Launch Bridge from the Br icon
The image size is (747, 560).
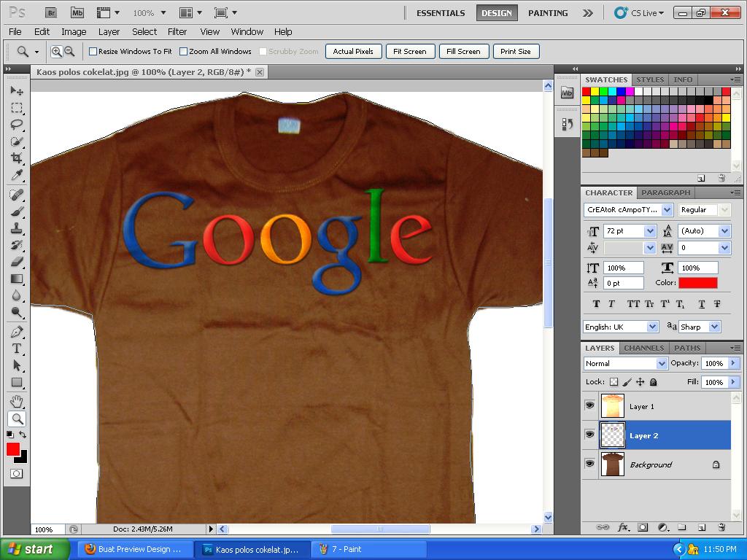tap(51, 13)
